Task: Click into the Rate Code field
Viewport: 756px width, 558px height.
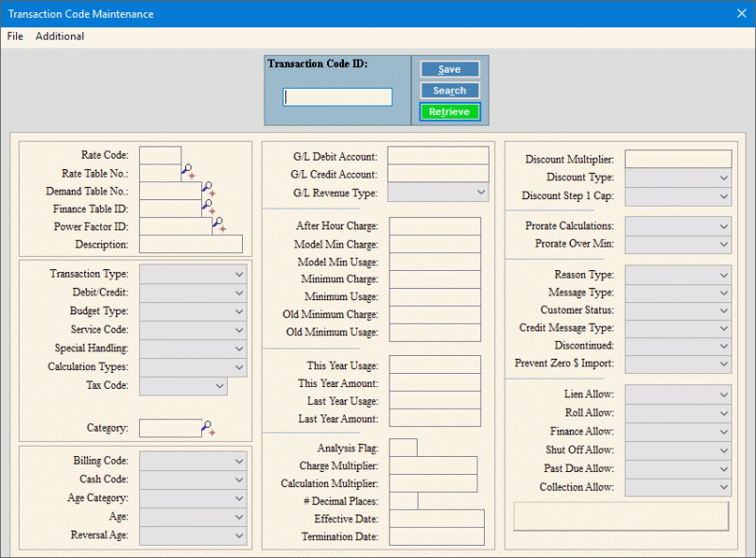Action: click(x=160, y=156)
